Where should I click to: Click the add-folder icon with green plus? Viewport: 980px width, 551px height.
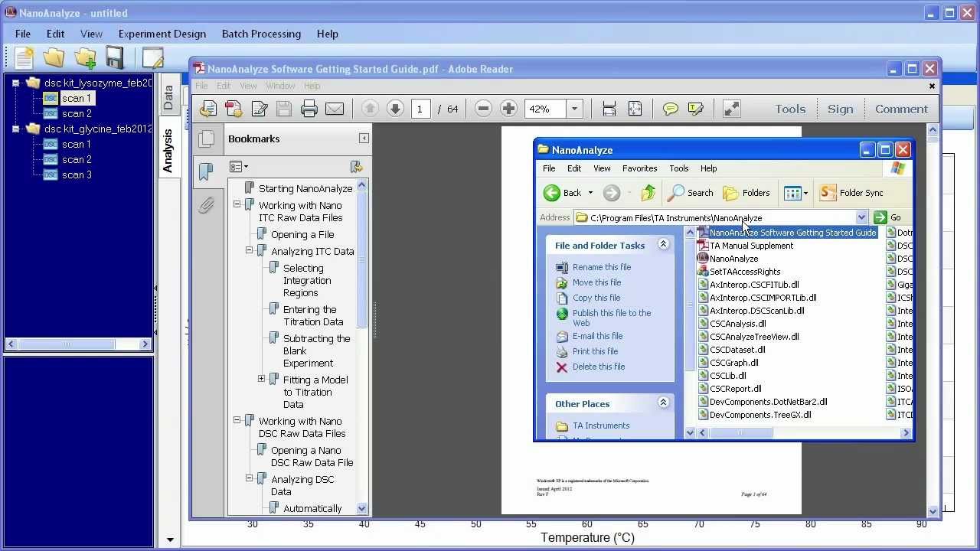85,58
